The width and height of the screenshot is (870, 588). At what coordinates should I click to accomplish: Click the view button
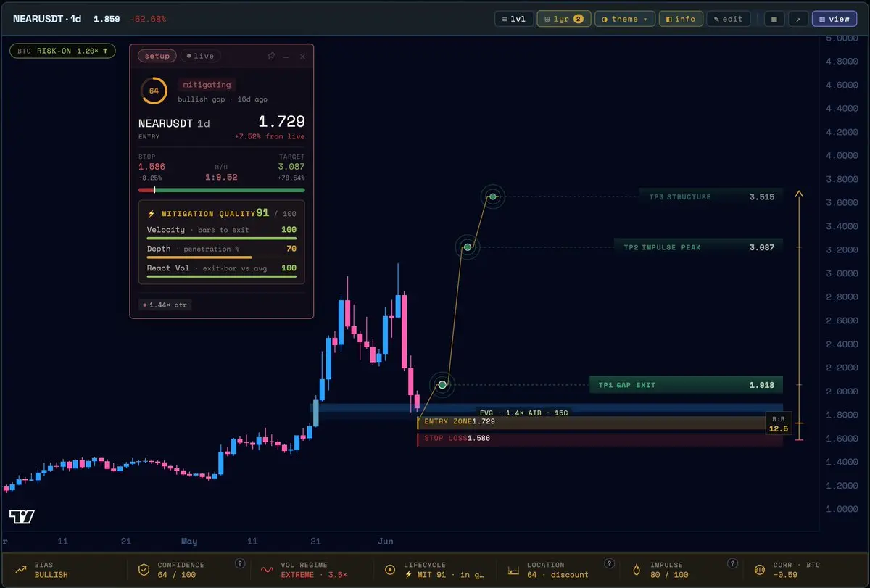point(834,19)
